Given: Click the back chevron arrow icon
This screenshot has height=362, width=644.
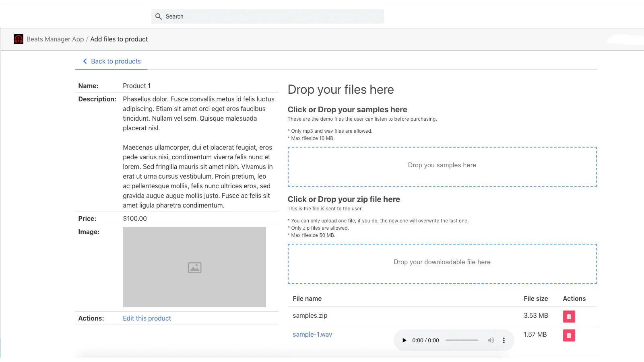Looking at the screenshot, I should [x=85, y=61].
